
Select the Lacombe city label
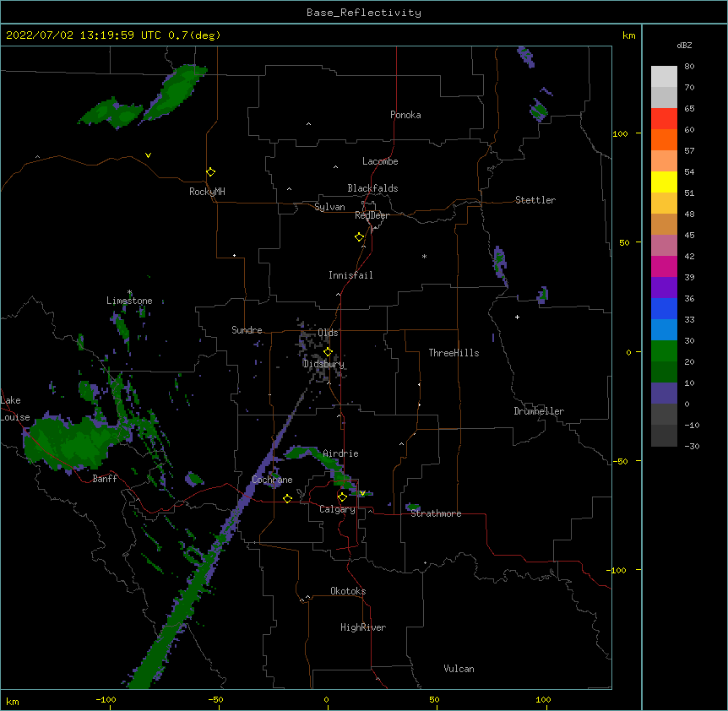coord(380,161)
